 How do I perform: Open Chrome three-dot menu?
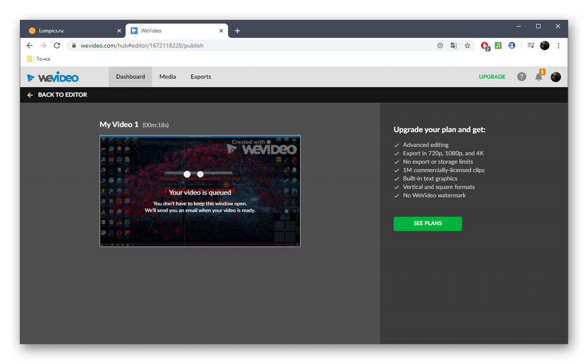558,45
